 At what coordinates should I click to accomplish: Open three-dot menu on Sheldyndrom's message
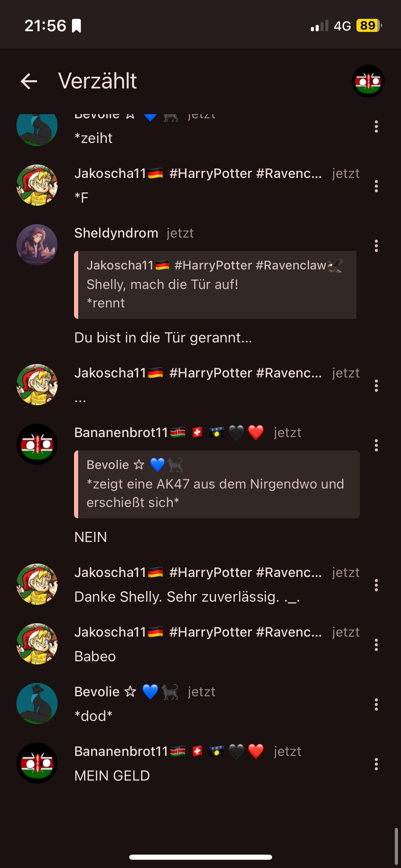pos(376,246)
